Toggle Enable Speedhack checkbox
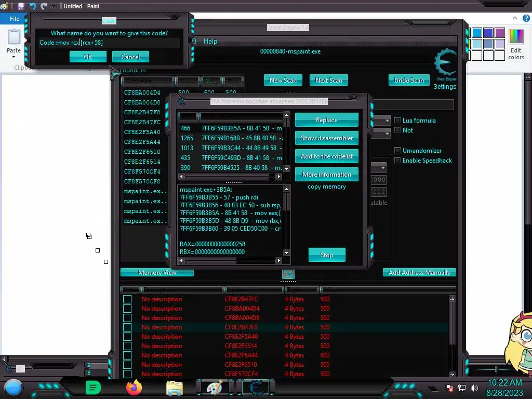Image resolution: width=532 pixels, height=399 pixels. coord(397,160)
